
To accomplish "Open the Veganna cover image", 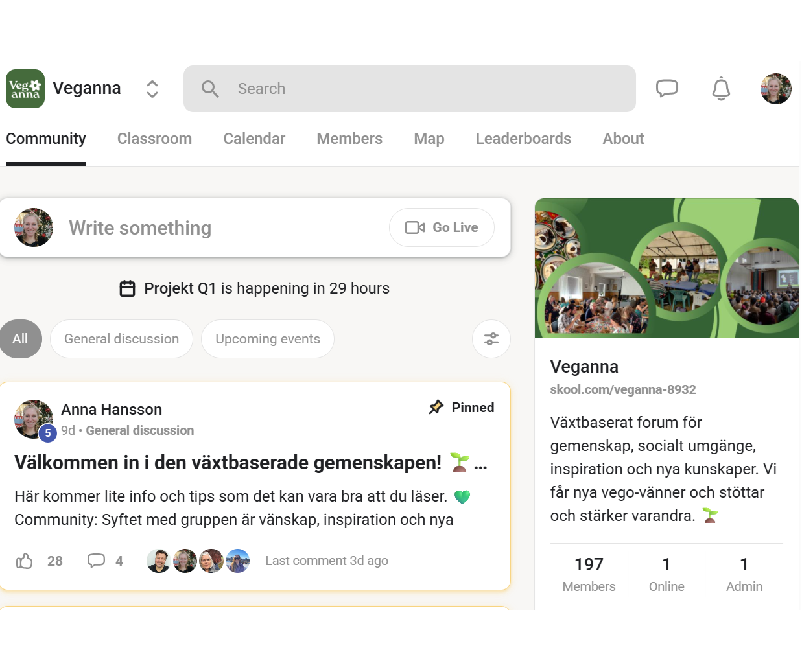I will click(x=666, y=268).
